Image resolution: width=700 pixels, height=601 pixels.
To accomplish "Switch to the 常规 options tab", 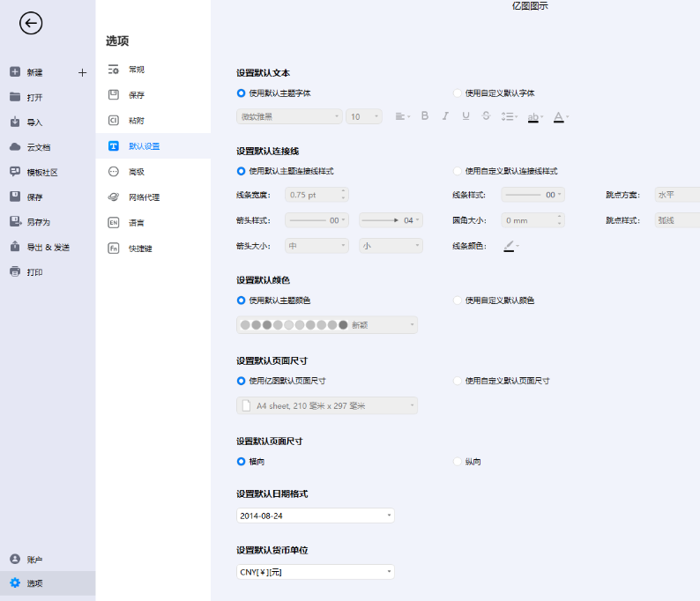I will (x=137, y=69).
